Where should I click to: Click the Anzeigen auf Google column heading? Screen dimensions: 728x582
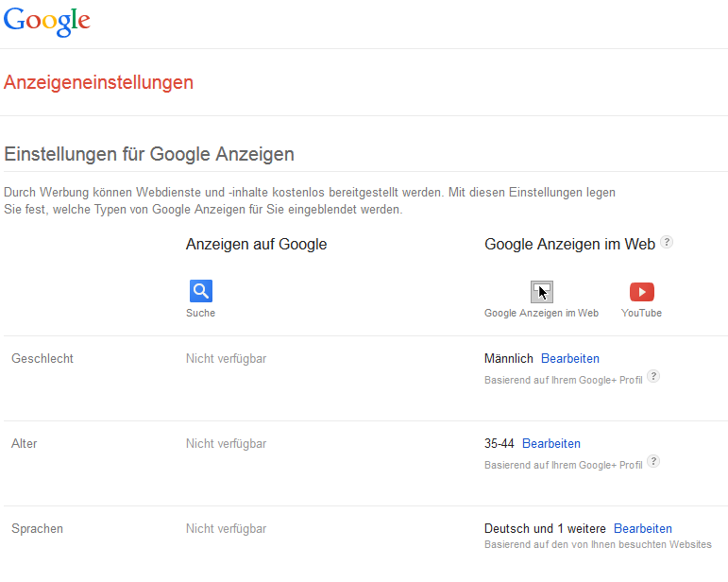[x=256, y=245]
